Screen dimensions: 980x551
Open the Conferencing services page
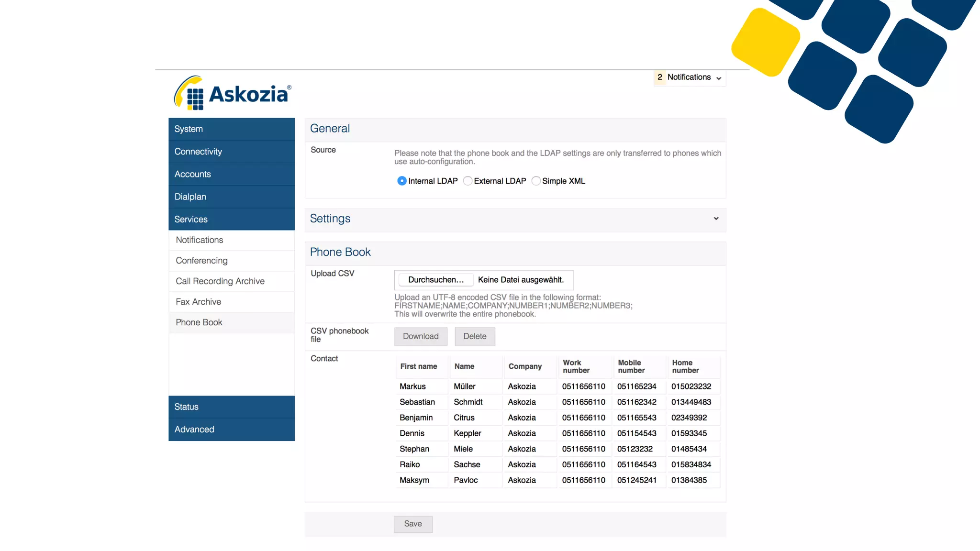click(201, 261)
